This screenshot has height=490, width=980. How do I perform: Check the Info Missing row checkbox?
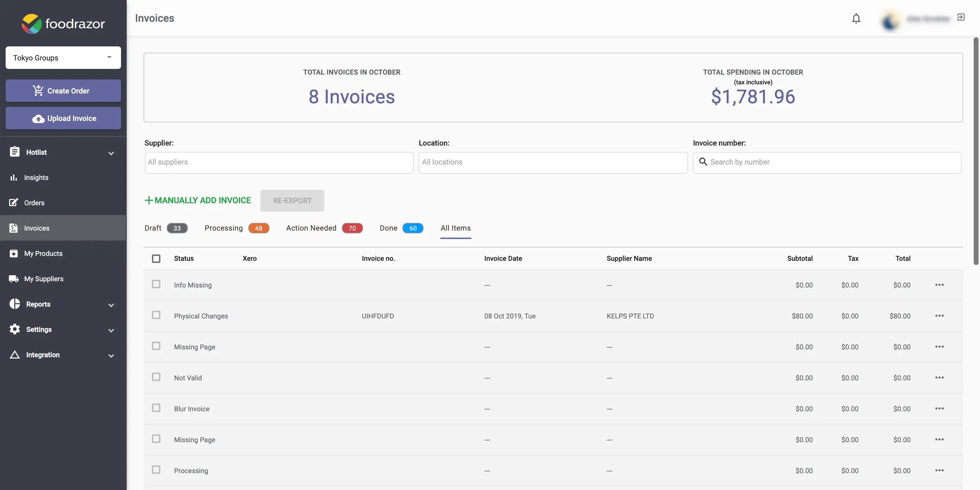(156, 284)
